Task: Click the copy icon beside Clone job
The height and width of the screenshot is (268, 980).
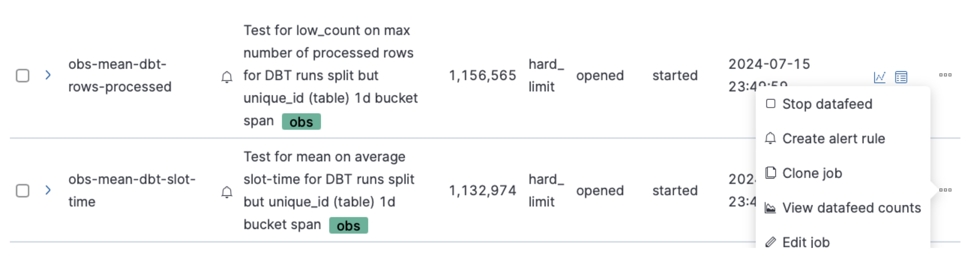Action: (770, 173)
